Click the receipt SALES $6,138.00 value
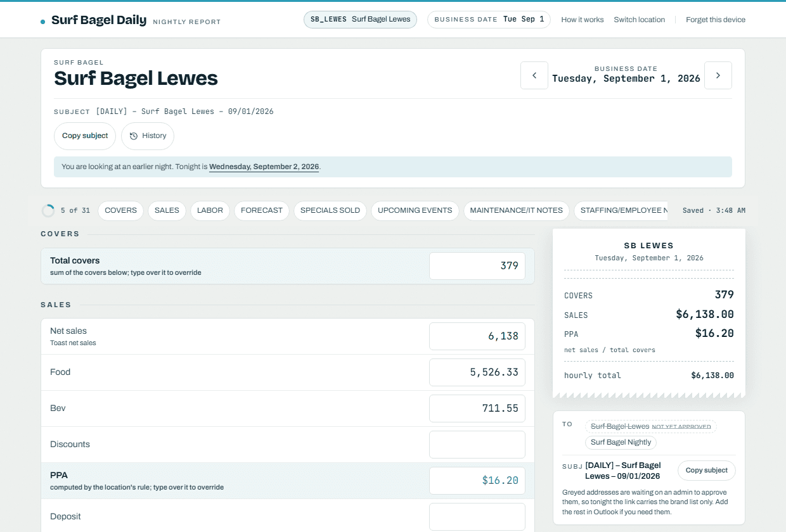 tap(705, 314)
